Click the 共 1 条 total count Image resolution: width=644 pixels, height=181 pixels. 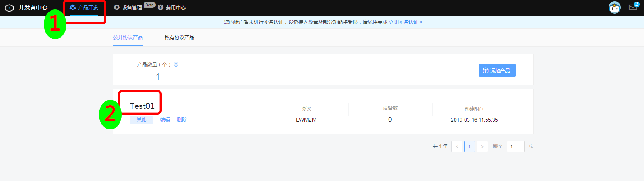440,146
